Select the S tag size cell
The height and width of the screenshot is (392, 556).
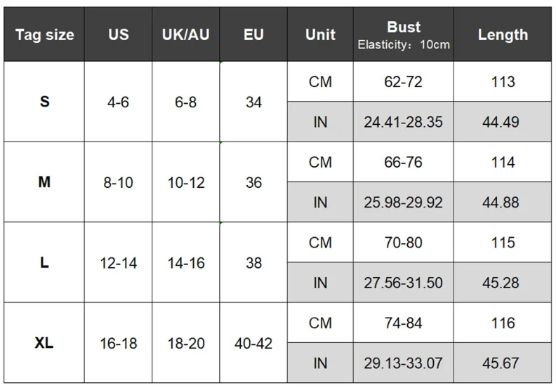44,102
